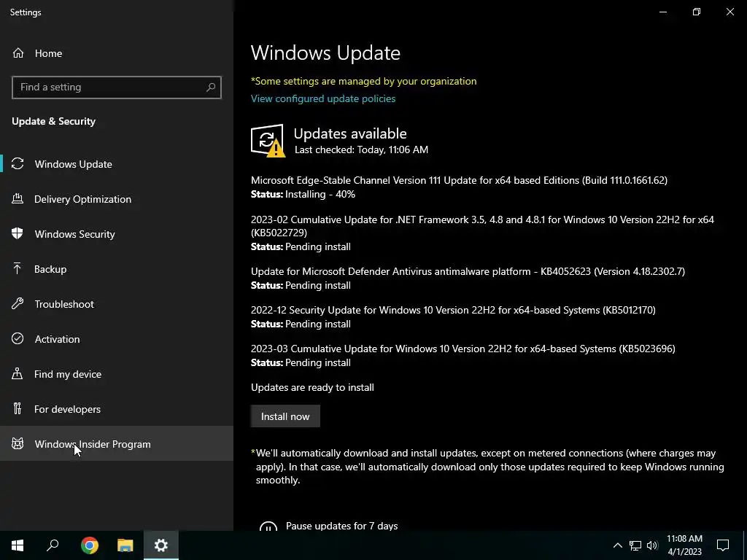Click the Update & Security heading
Screen dimensions: 747x560
(x=54, y=121)
